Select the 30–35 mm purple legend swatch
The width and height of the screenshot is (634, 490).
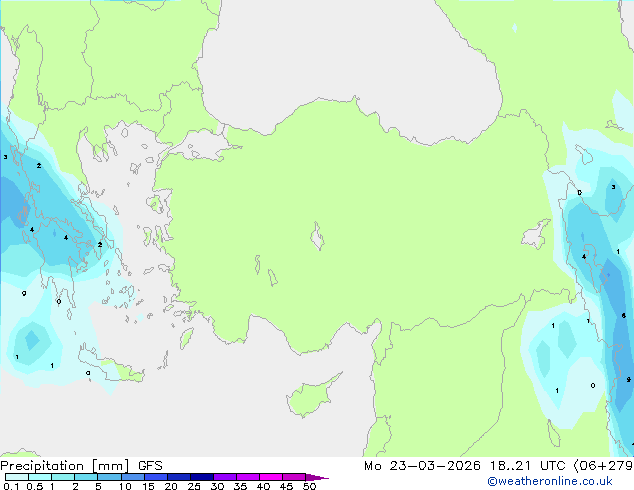pyautogui.click(x=224, y=477)
